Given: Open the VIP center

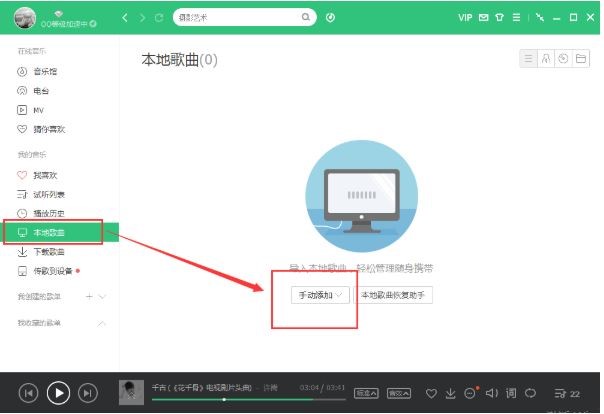Looking at the screenshot, I should click(x=465, y=17).
